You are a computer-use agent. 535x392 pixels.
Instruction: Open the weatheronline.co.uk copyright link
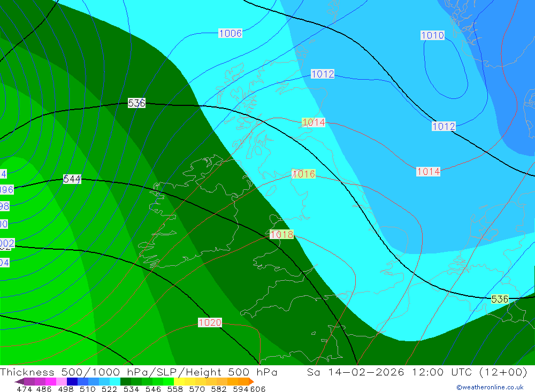point(490,387)
